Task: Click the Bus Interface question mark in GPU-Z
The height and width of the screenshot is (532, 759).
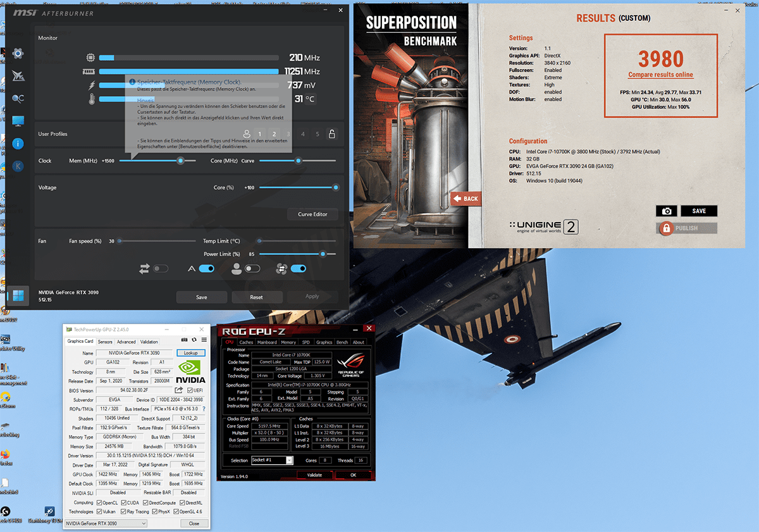Action: point(204,409)
